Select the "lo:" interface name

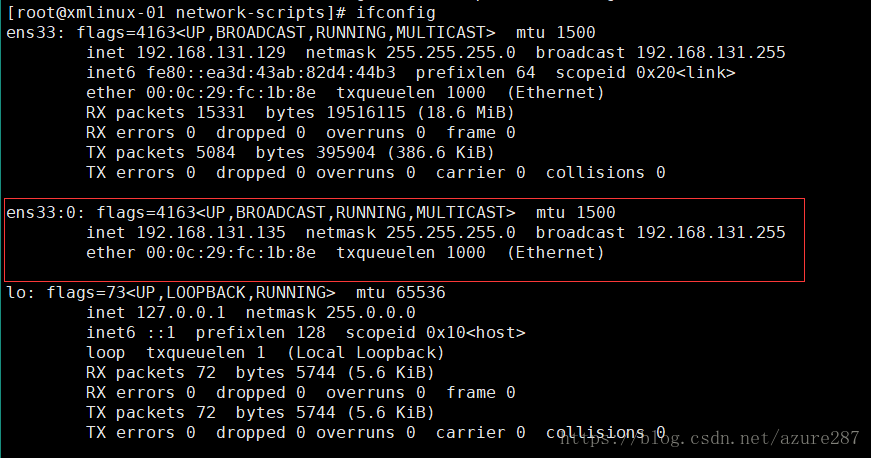21,292
